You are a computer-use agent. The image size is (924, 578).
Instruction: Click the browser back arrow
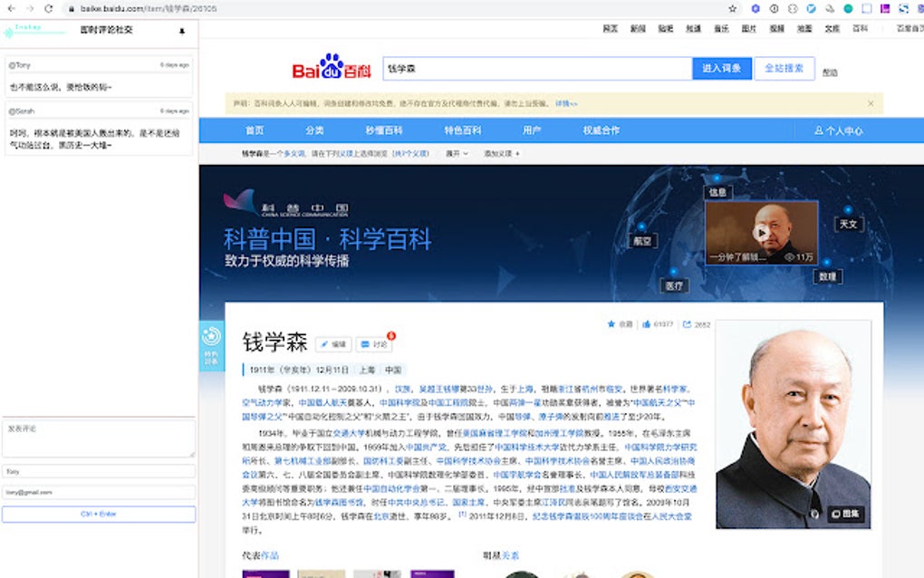tap(11, 9)
